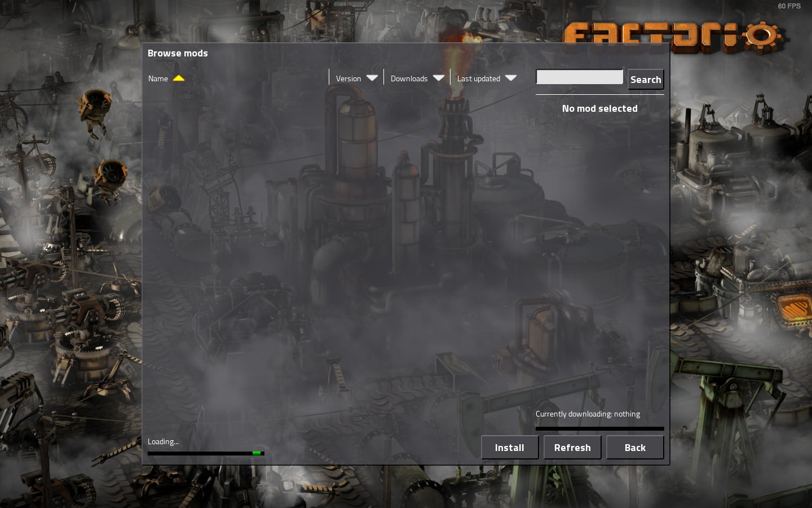Click the Search button
Image resolution: width=812 pixels, height=508 pixels.
click(x=646, y=80)
